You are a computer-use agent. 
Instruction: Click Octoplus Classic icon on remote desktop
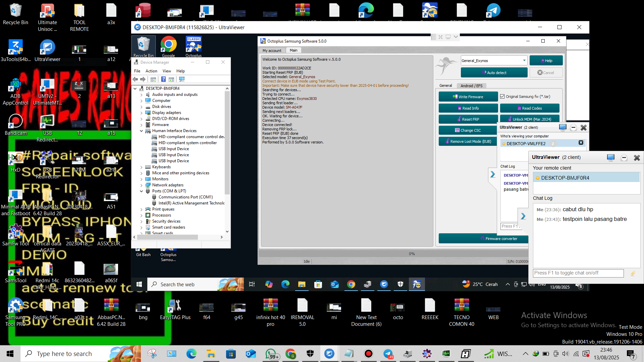pos(194,47)
